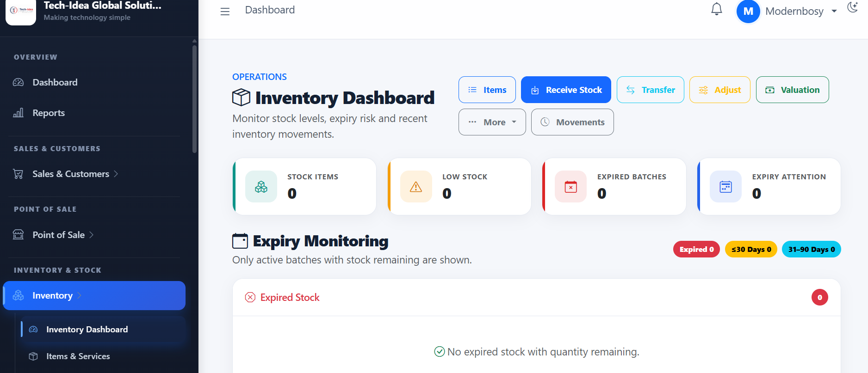
Task: Click the red Expired 0 badge
Action: tap(696, 249)
